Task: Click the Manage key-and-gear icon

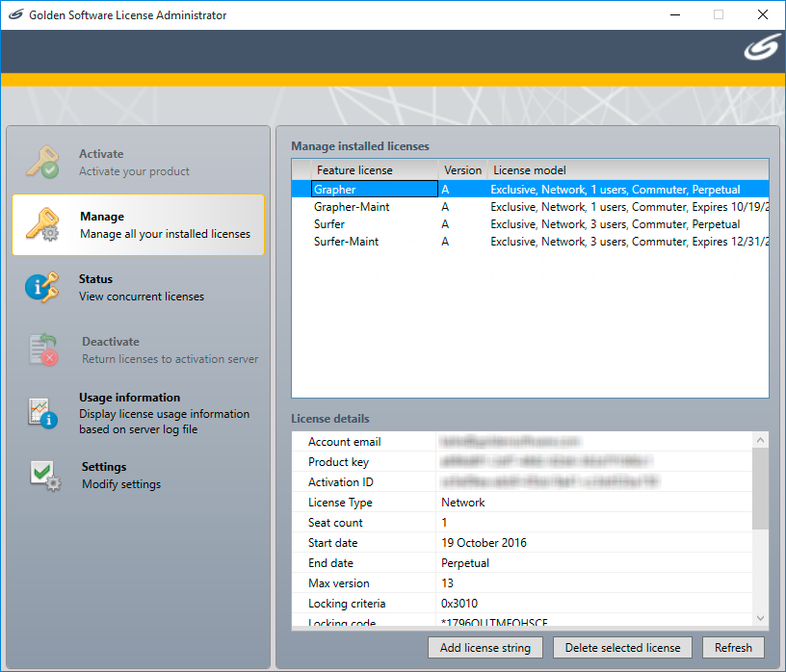Action: 42,224
